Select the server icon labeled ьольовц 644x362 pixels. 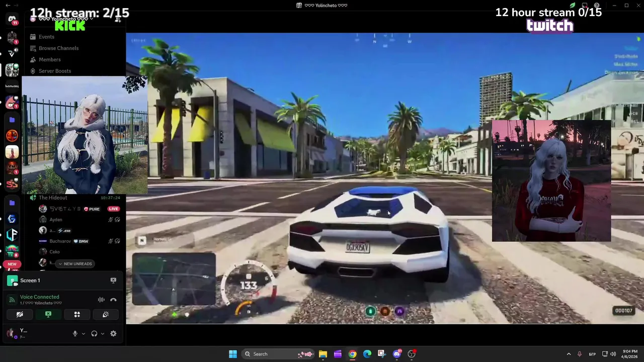coord(12,86)
